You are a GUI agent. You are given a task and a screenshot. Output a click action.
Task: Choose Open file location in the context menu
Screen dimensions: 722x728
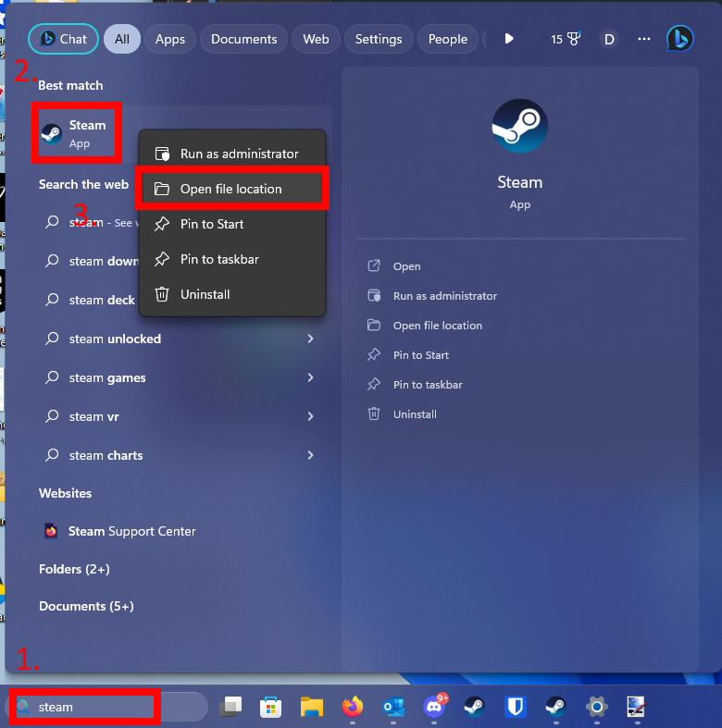232,189
